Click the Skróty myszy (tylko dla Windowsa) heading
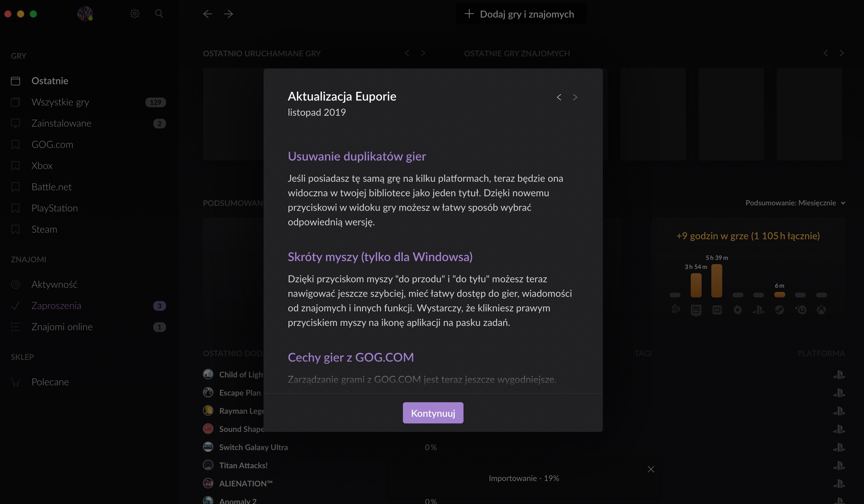Viewport: 864px width, 504px height. [x=380, y=257]
